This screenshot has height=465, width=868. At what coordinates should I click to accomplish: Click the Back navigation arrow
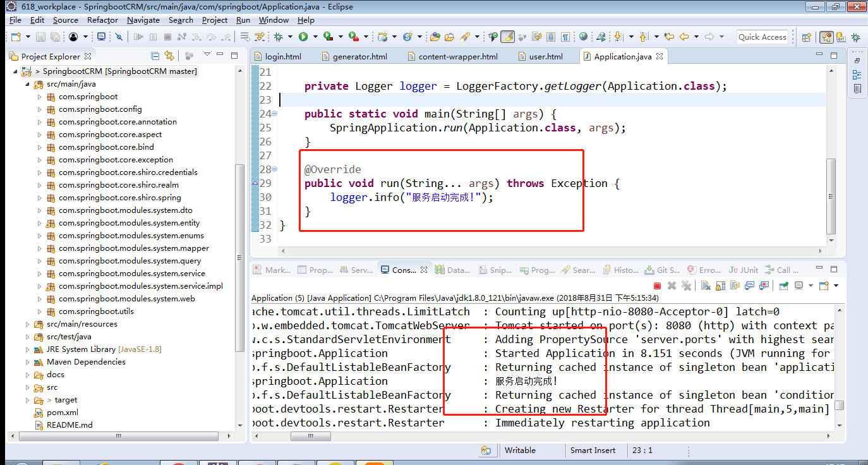coord(684,37)
